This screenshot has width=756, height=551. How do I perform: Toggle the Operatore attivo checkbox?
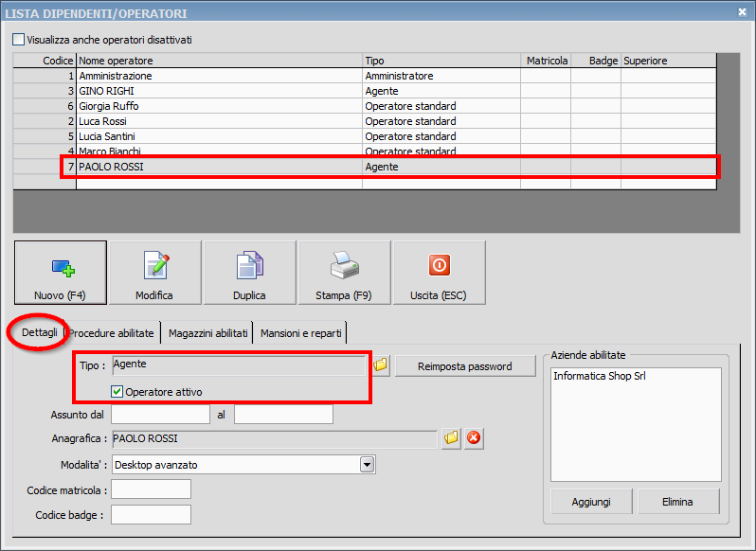pyautogui.click(x=118, y=392)
